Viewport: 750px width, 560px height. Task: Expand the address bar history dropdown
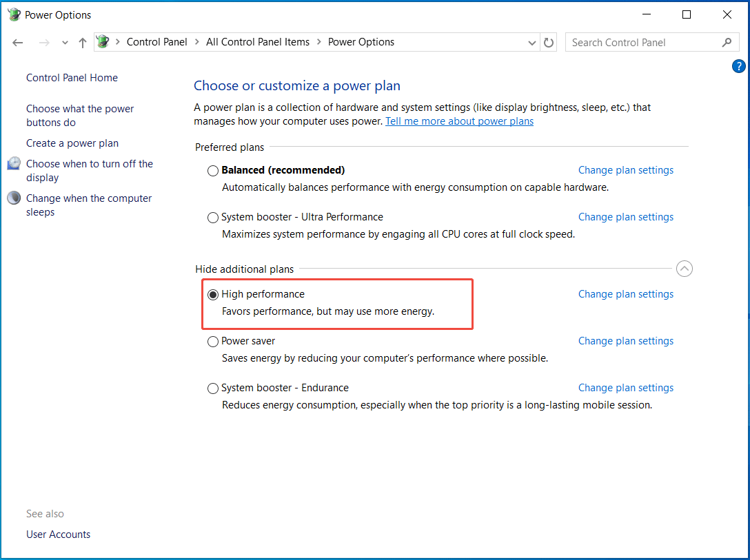[x=532, y=43]
